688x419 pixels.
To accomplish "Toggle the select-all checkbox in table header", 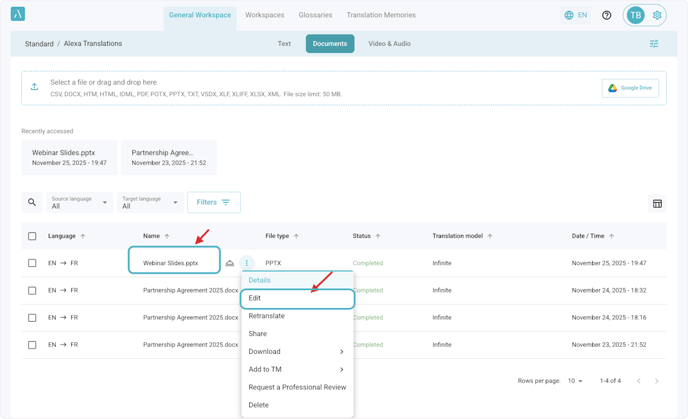I will pyautogui.click(x=32, y=236).
